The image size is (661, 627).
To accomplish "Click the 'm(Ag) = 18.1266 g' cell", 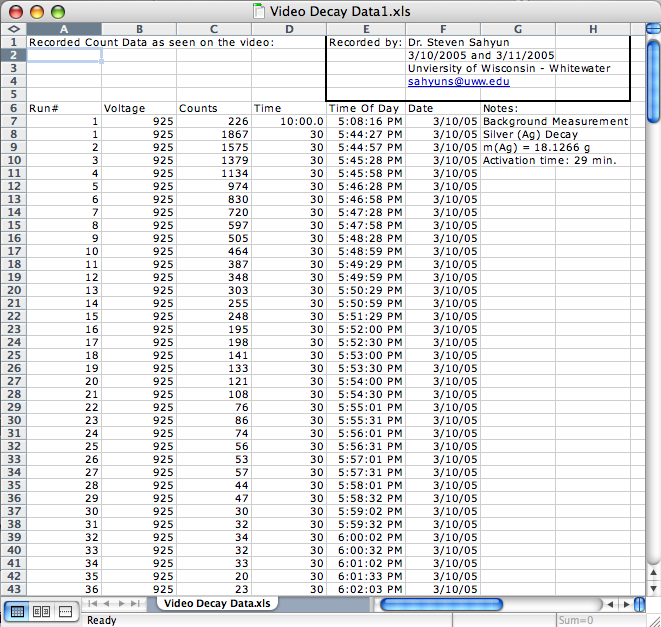I will pyautogui.click(x=536, y=147).
